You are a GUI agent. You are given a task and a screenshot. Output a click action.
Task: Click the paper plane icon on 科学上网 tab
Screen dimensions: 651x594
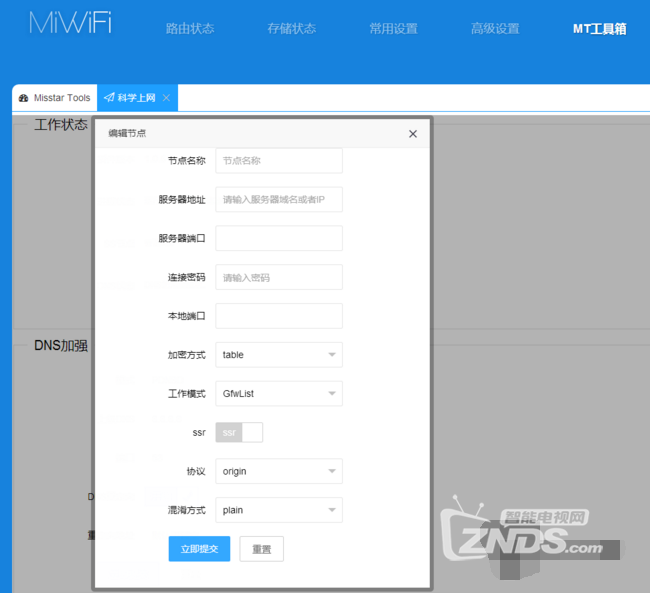click(x=109, y=98)
